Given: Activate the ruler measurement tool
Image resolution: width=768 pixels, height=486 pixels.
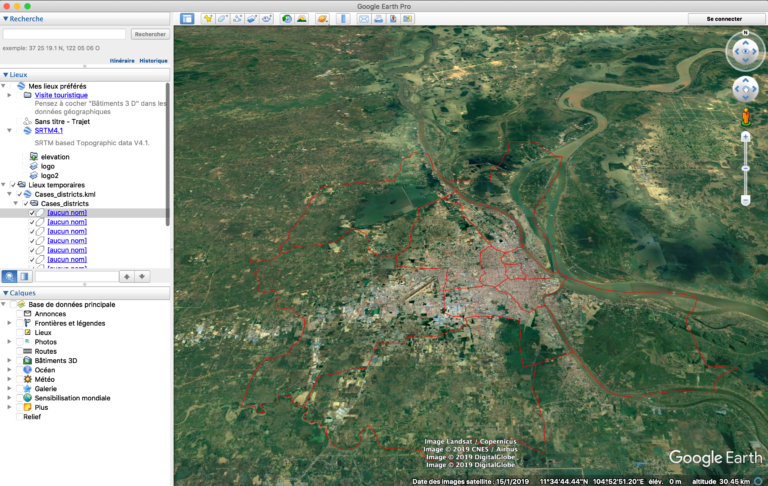Looking at the screenshot, I should coord(343,19).
